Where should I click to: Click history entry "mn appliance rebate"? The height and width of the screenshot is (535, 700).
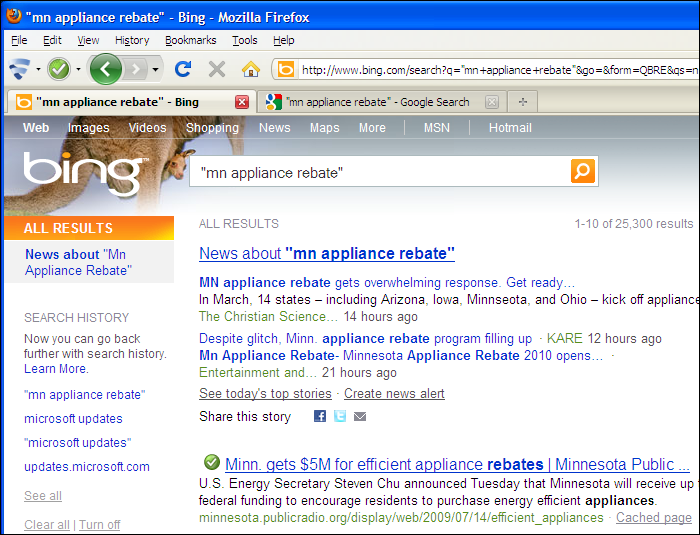pos(84,395)
